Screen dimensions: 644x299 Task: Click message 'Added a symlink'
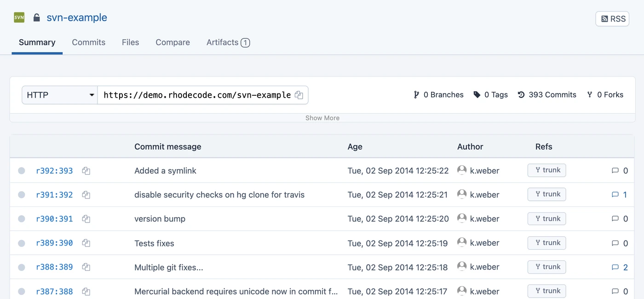165,171
